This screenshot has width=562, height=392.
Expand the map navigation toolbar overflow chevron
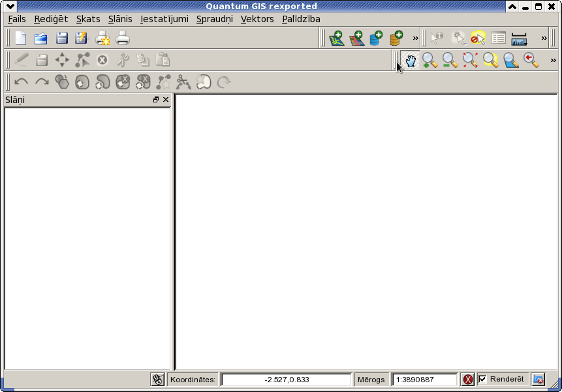553,60
